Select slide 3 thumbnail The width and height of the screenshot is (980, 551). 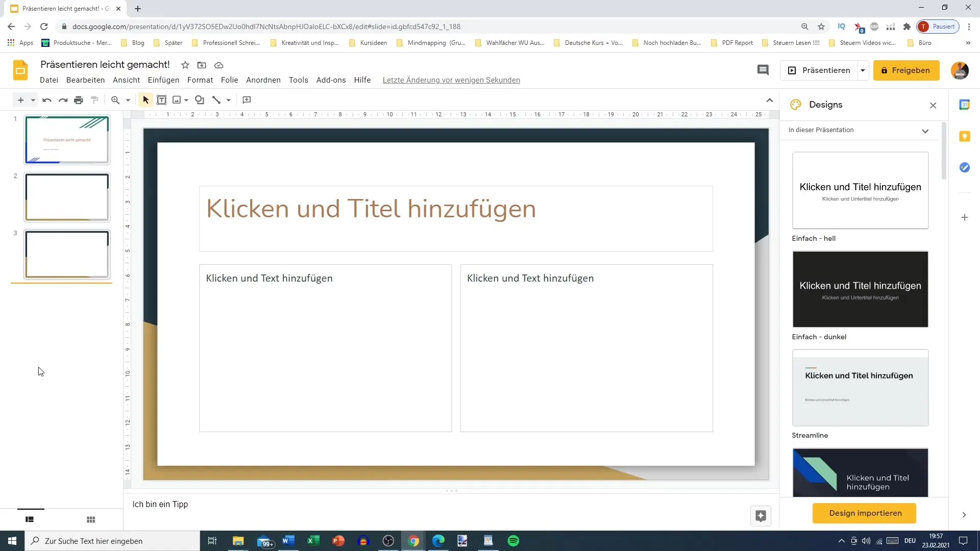click(x=67, y=254)
